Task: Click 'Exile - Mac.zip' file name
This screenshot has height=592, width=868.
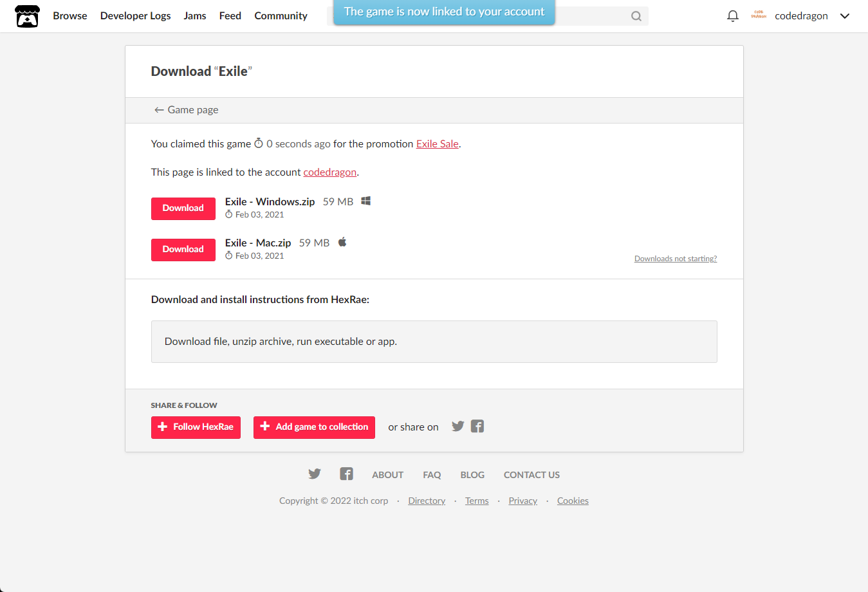Action: pyautogui.click(x=258, y=243)
